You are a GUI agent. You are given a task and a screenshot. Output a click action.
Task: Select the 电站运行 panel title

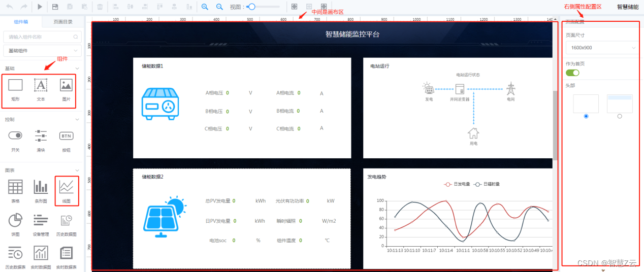379,66
